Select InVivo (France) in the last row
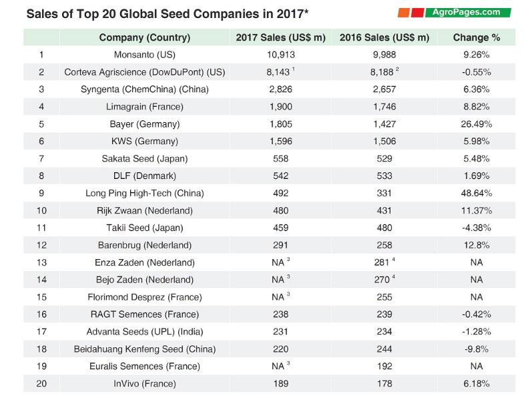Image resolution: width=532 pixels, height=398 pixels. point(144,383)
